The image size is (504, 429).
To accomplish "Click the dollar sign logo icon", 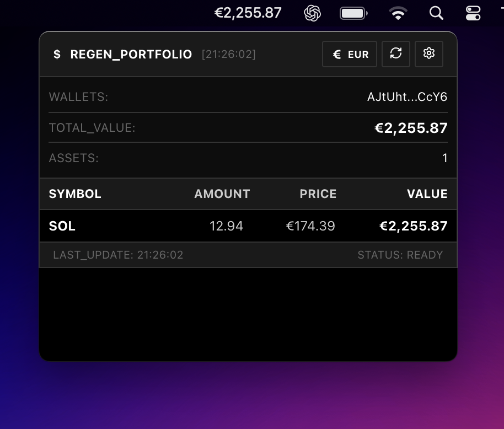I will tap(57, 55).
